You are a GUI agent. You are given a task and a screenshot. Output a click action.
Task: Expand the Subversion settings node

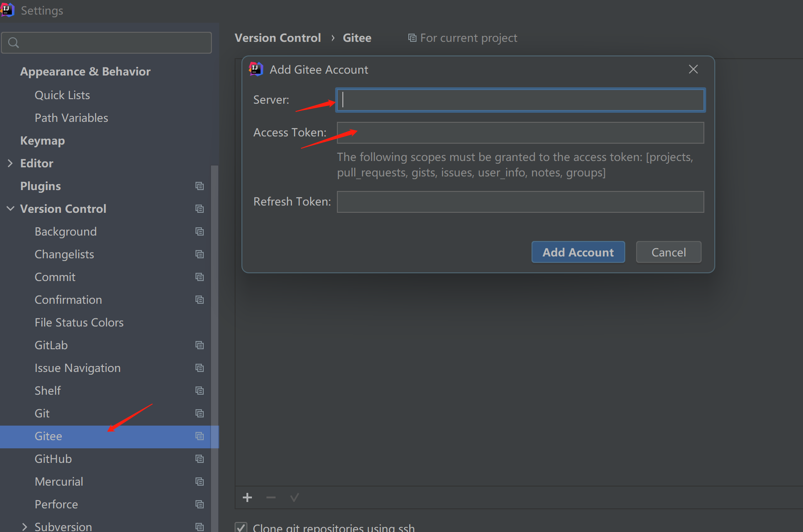(x=25, y=527)
